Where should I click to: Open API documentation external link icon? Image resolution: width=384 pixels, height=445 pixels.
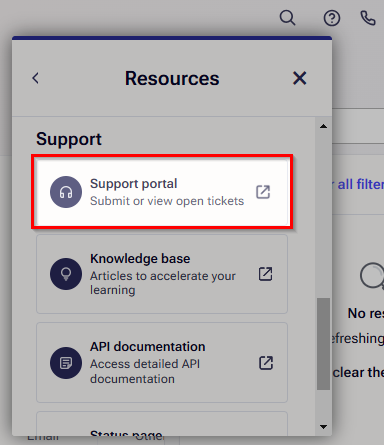(266, 363)
